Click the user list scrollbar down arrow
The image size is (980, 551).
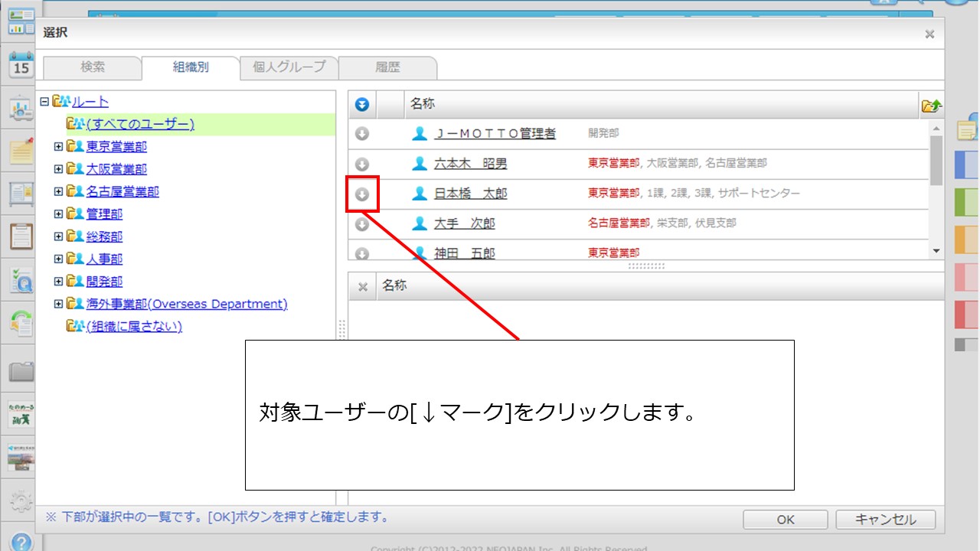[936, 251]
